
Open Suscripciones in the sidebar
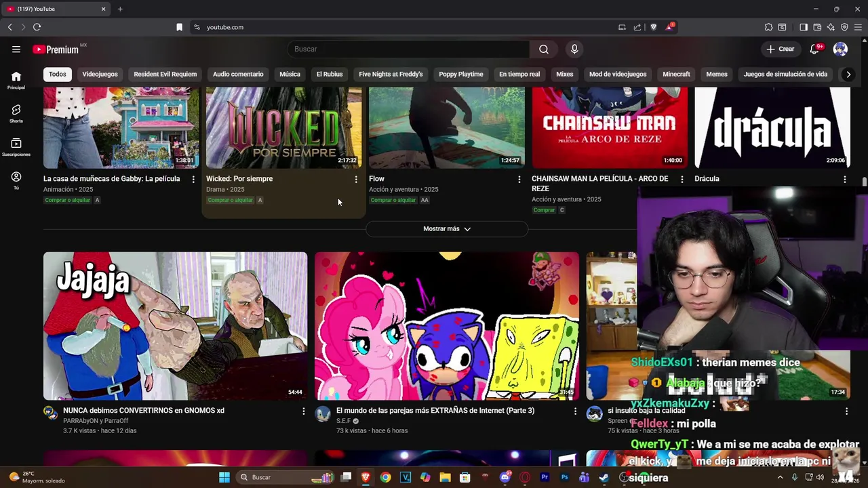(x=16, y=147)
